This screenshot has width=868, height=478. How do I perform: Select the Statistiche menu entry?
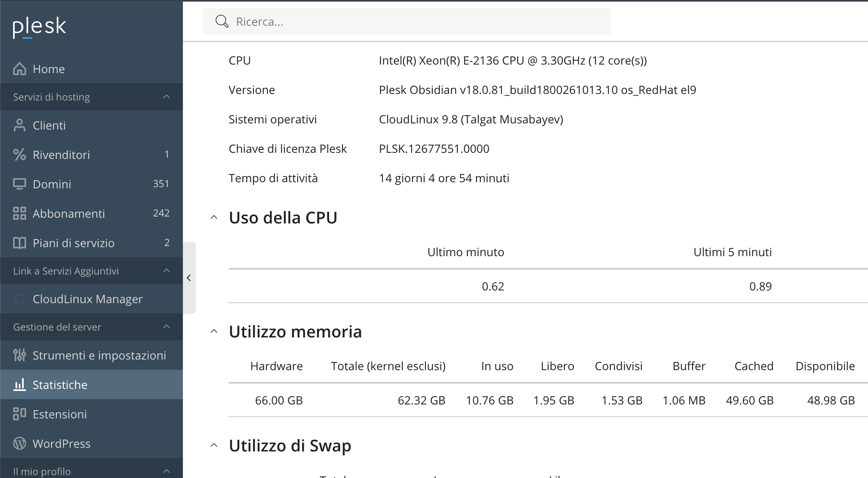pos(91,385)
